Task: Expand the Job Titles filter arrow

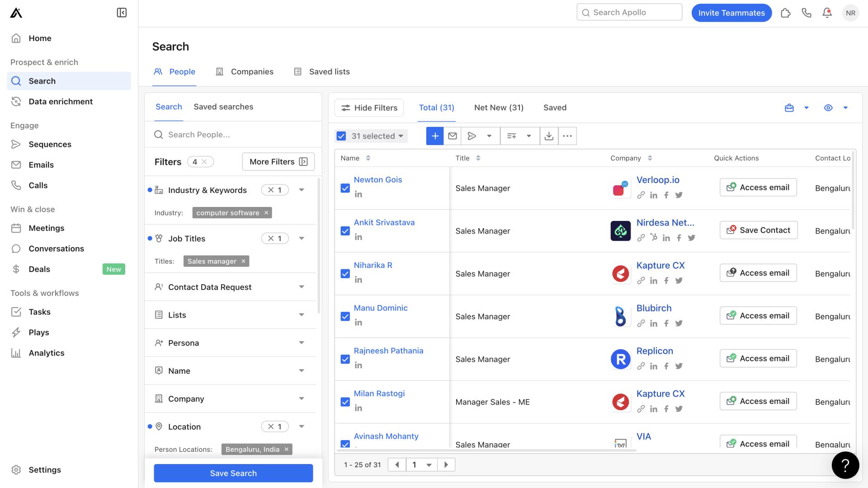Action: [302, 239]
